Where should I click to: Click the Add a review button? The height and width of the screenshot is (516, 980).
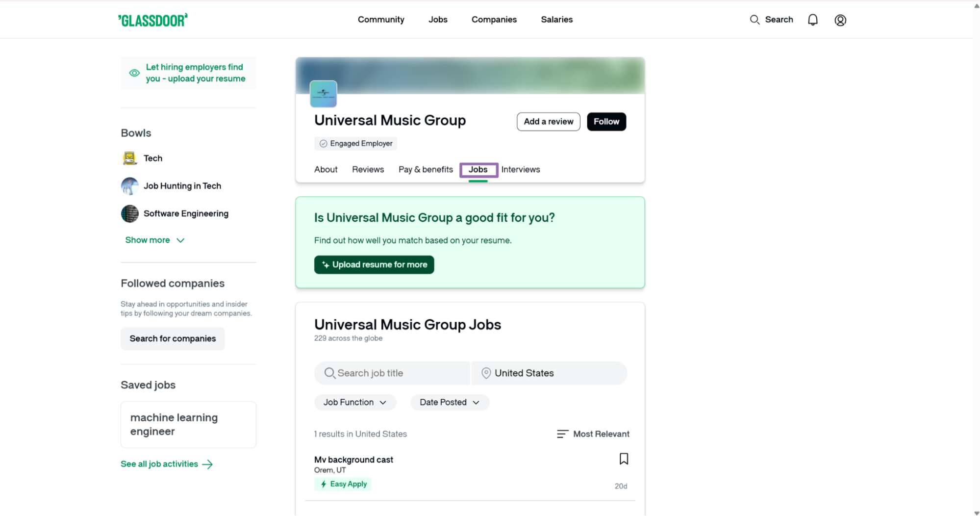tap(548, 122)
